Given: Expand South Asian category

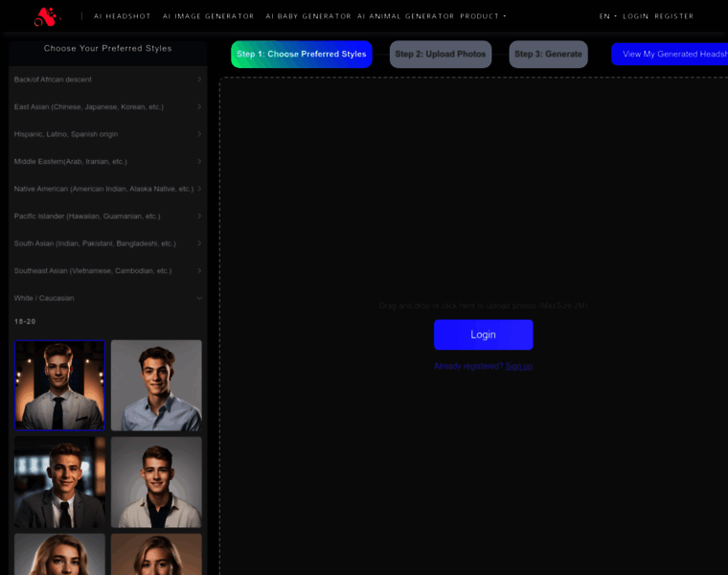Looking at the screenshot, I should [107, 243].
